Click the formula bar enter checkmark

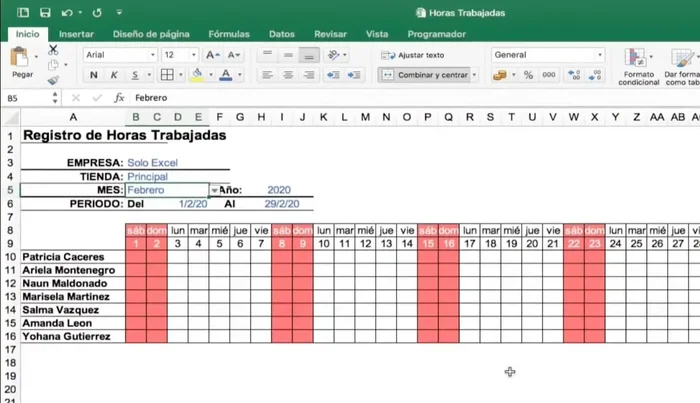coord(97,98)
